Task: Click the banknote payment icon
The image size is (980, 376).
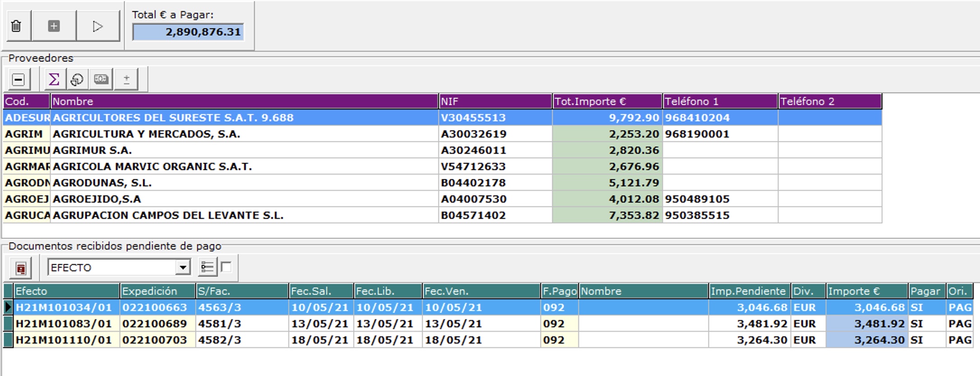Action: (101, 80)
